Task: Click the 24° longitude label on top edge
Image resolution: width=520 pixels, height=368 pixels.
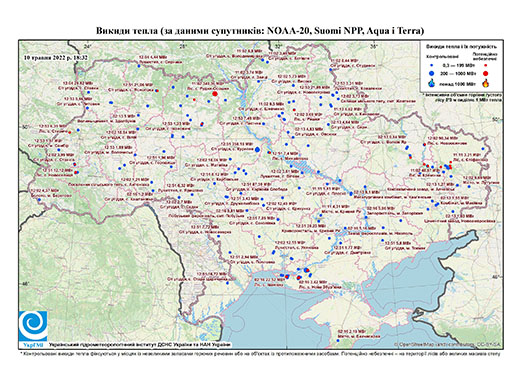Action: (88, 46)
